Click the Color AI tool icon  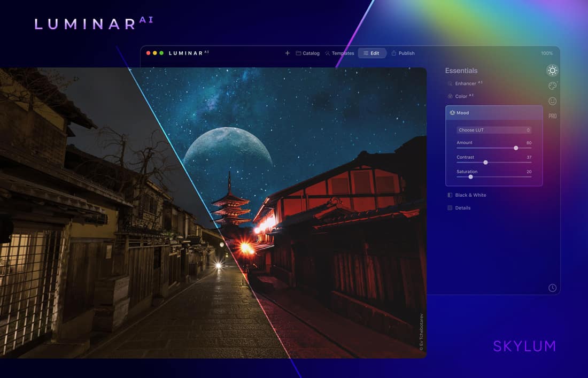tap(450, 96)
